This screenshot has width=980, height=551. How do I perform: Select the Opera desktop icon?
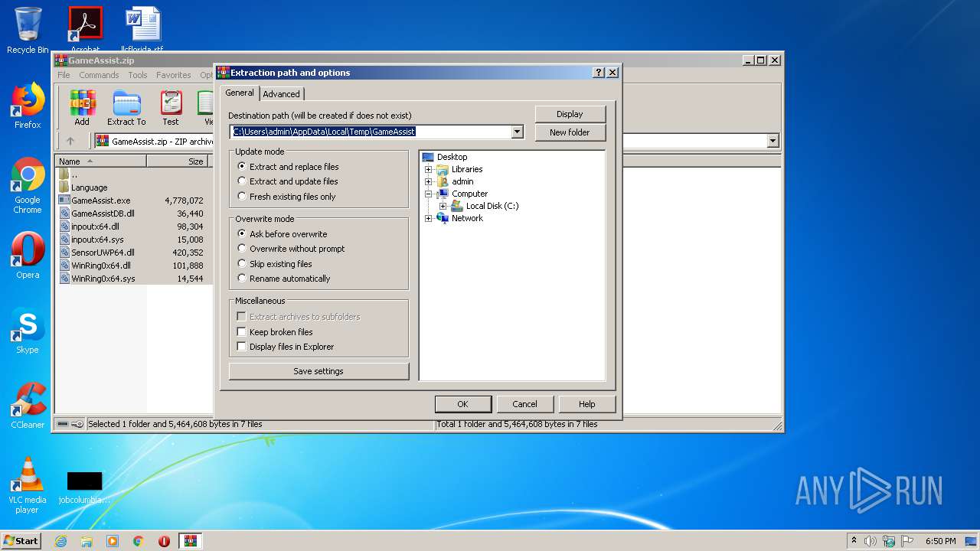click(28, 256)
